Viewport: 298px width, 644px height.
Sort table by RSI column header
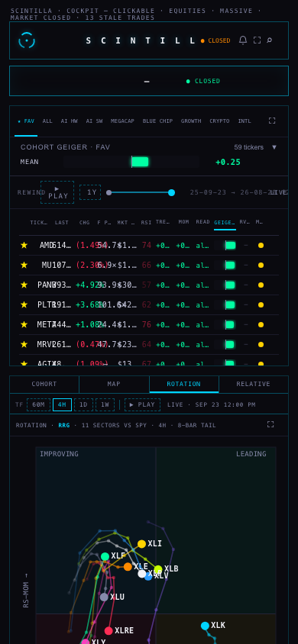click(146, 222)
